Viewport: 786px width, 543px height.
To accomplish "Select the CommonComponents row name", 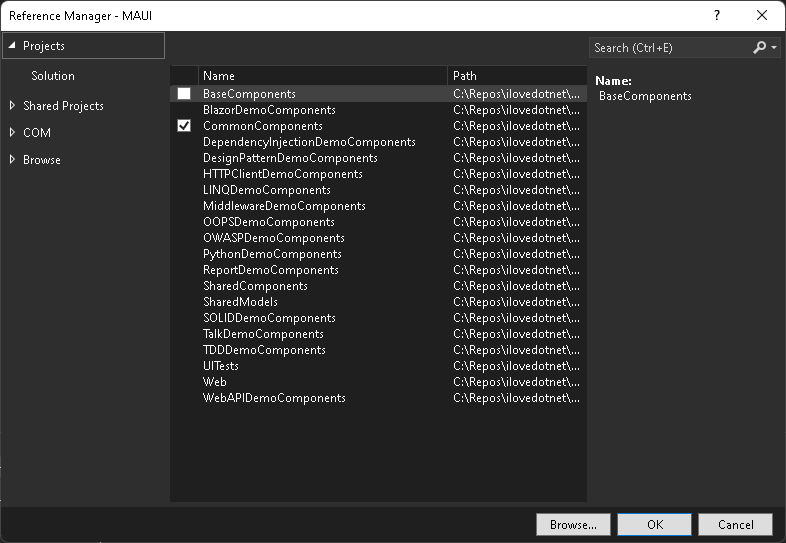I will click(263, 126).
